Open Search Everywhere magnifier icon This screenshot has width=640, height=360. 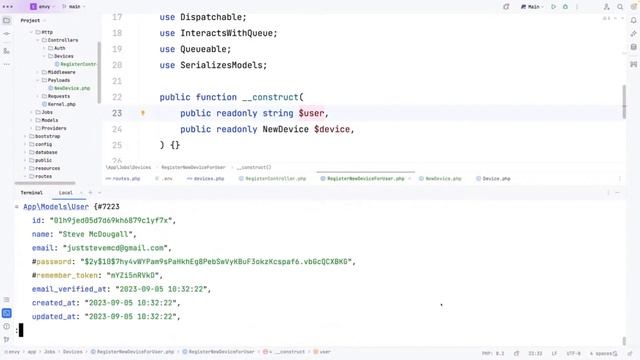[x=620, y=7]
